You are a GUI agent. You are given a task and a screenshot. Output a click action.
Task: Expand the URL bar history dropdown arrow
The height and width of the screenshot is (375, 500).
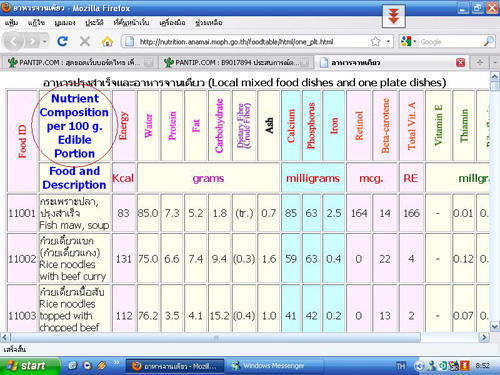(388, 42)
